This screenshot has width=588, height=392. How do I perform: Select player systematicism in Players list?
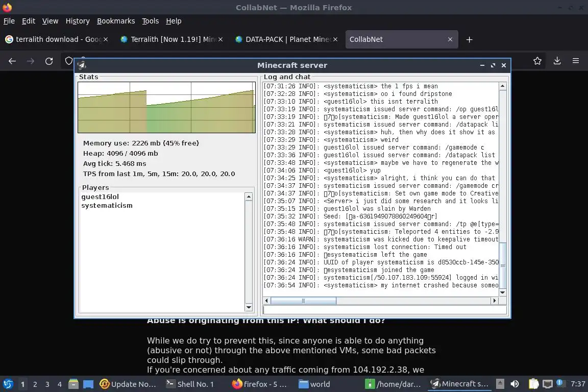107,206
